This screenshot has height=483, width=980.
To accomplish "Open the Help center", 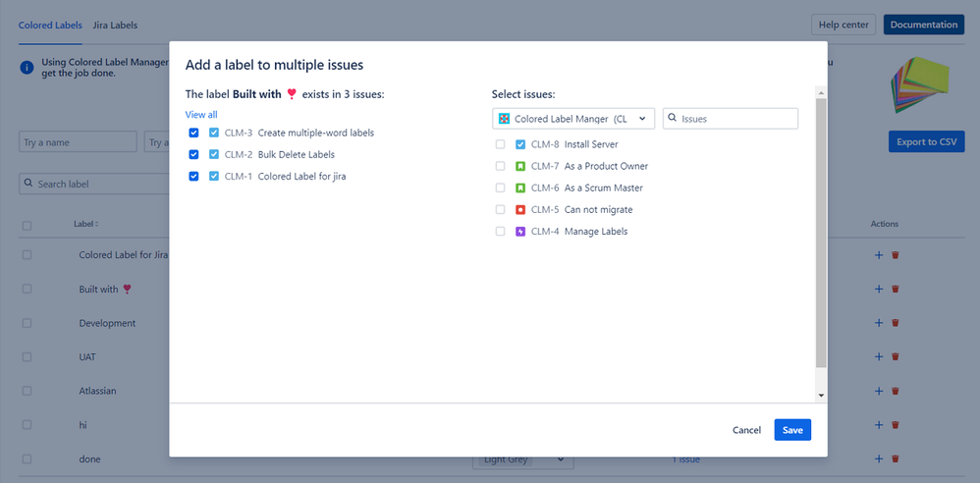I will pos(844,25).
